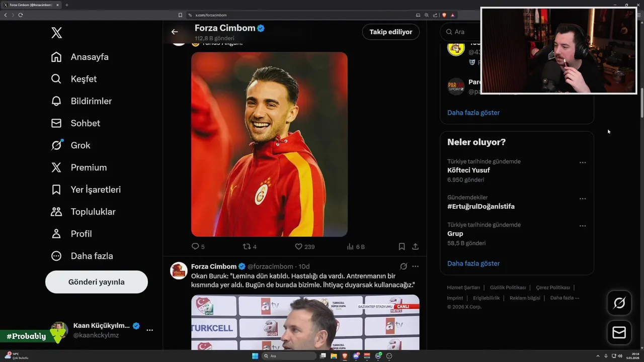The width and height of the screenshot is (644, 362).
Task: Open floating Grok button
Action: pyautogui.click(x=619, y=303)
